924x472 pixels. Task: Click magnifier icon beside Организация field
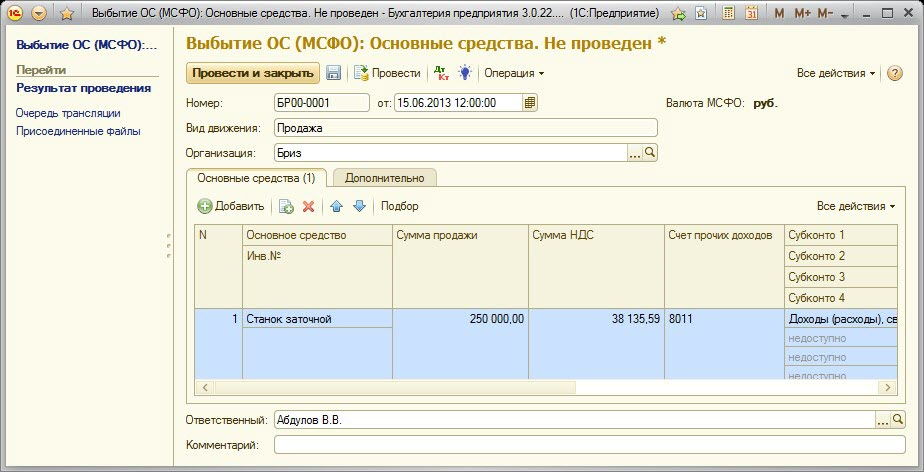pos(649,153)
